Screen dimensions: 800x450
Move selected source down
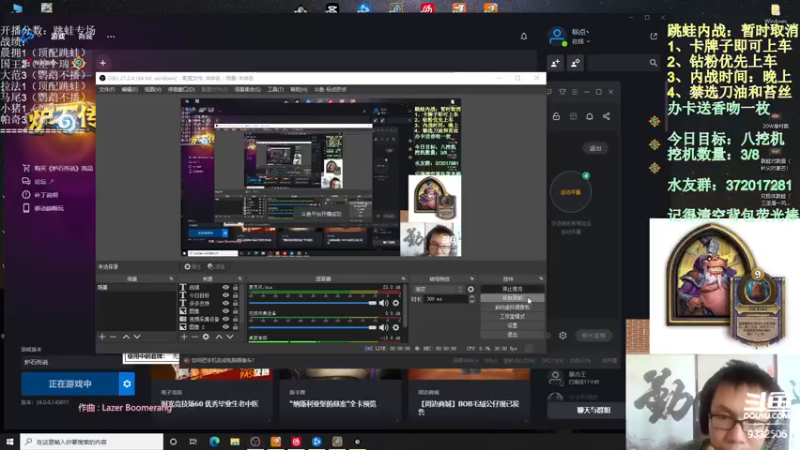(x=230, y=337)
